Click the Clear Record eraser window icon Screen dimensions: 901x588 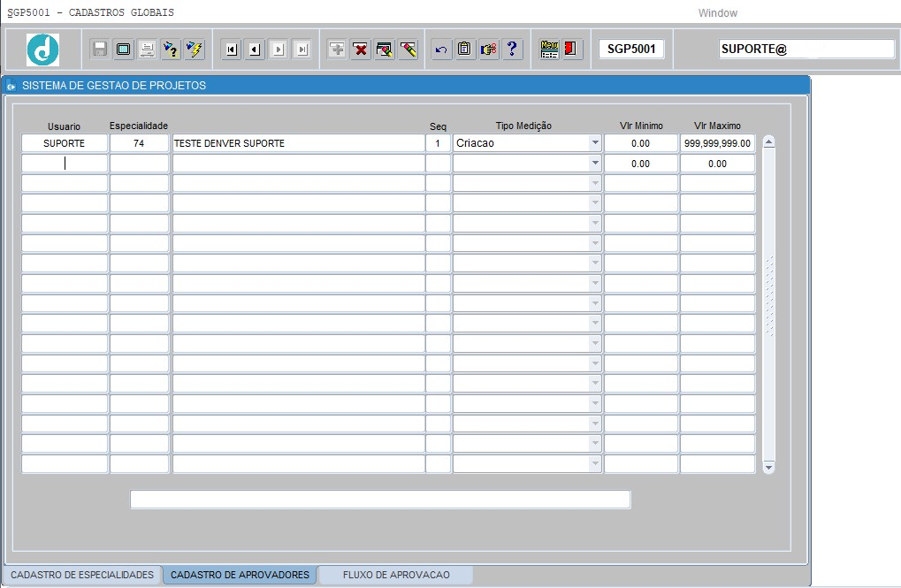(385, 50)
